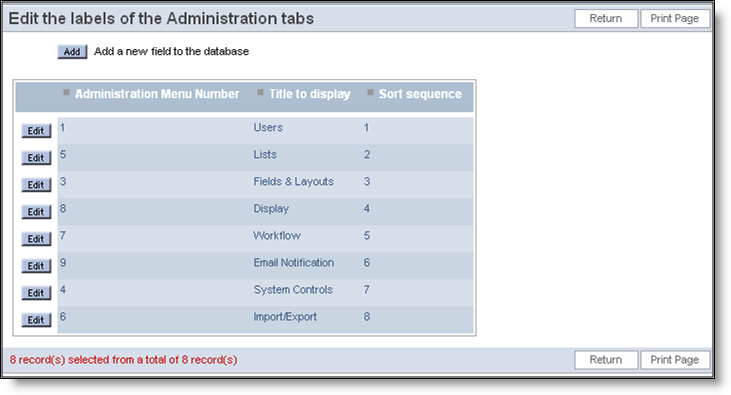Sort by Title to display column
The image size is (731, 395).
(310, 94)
